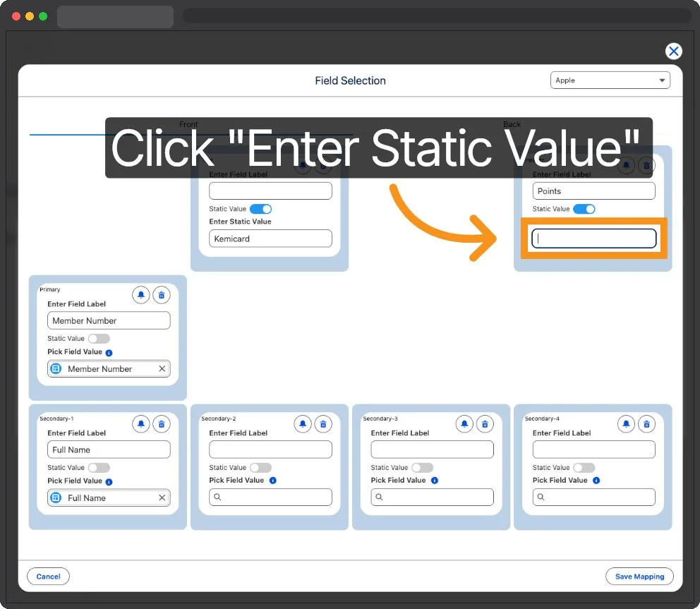Open Secondary-2 Pick Field Value search box
The width and height of the screenshot is (700, 609).
click(x=270, y=497)
